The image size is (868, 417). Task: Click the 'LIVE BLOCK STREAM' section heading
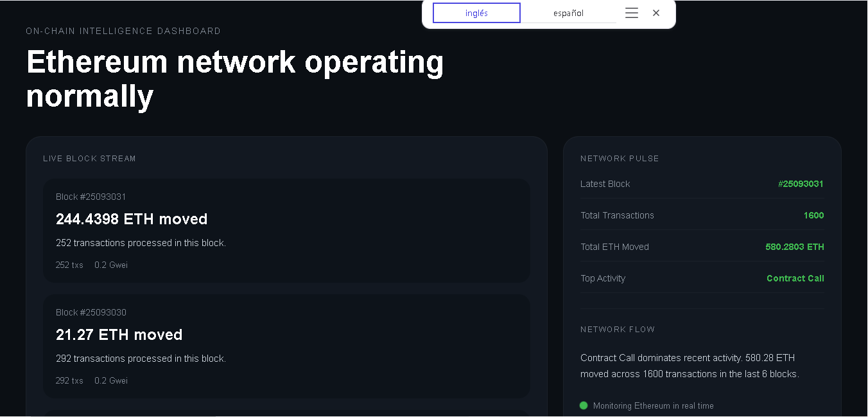(x=89, y=159)
